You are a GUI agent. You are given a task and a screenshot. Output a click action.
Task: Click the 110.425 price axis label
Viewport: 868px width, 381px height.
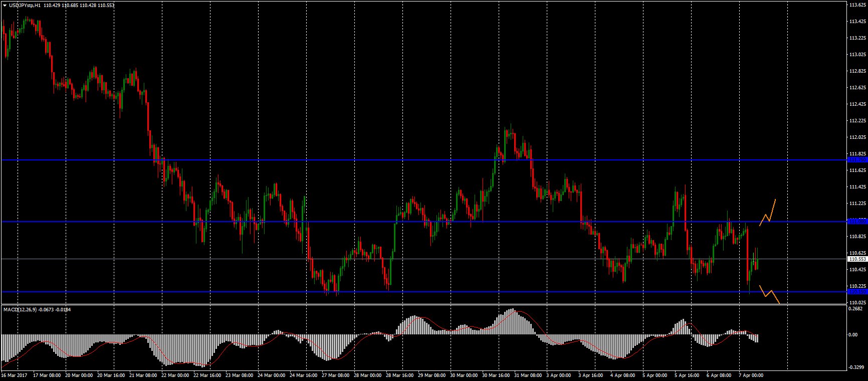tap(858, 270)
